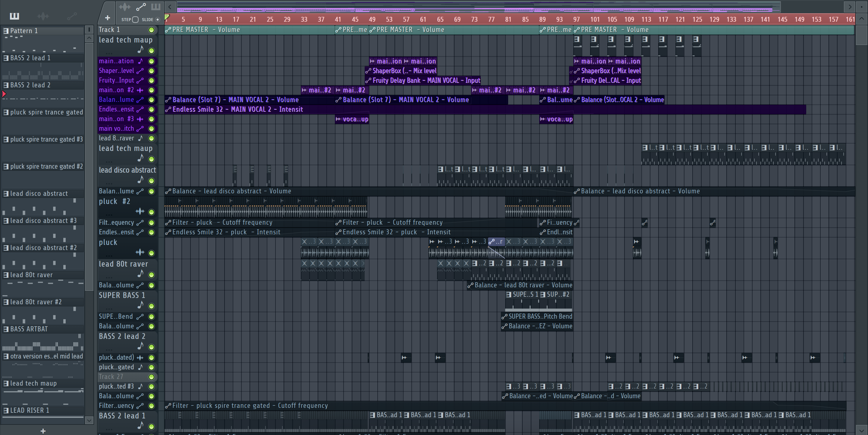Click the audio wave icon on pluck track
This screenshot has width=868, height=435.
click(x=140, y=252)
